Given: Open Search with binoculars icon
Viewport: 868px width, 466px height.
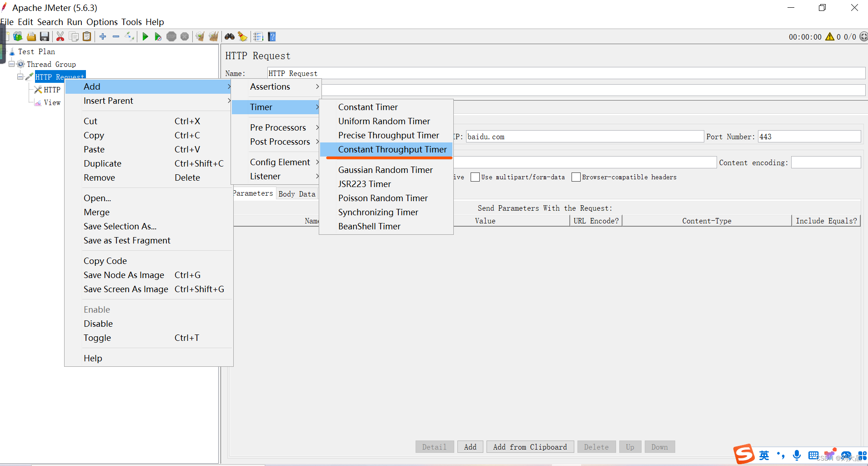Looking at the screenshot, I should 230,36.
